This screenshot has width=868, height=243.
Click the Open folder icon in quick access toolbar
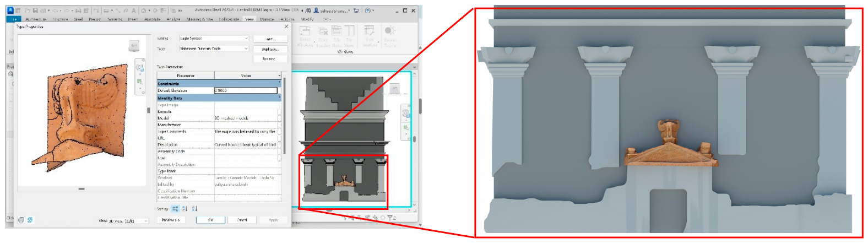click(28, 10)
